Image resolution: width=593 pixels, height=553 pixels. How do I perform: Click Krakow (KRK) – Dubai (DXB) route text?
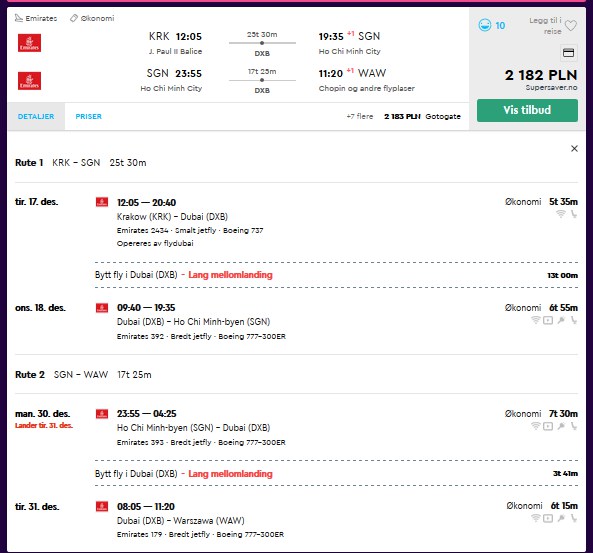point(172,217)
